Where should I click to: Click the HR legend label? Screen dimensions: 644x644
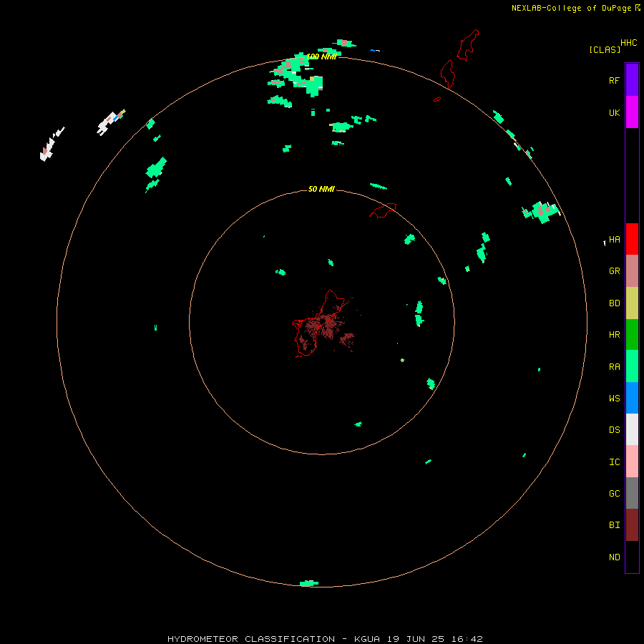coord(614,335)
